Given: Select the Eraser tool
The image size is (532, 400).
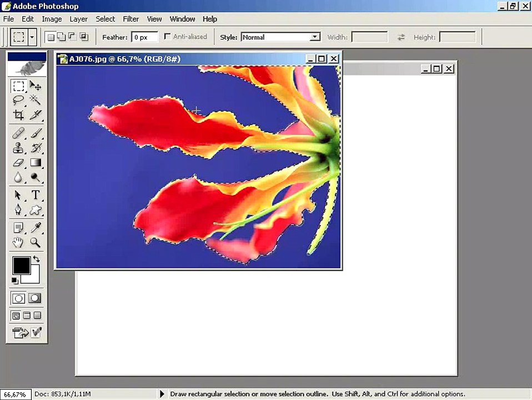Looking at the screenshot, I should tap(18, 163).
